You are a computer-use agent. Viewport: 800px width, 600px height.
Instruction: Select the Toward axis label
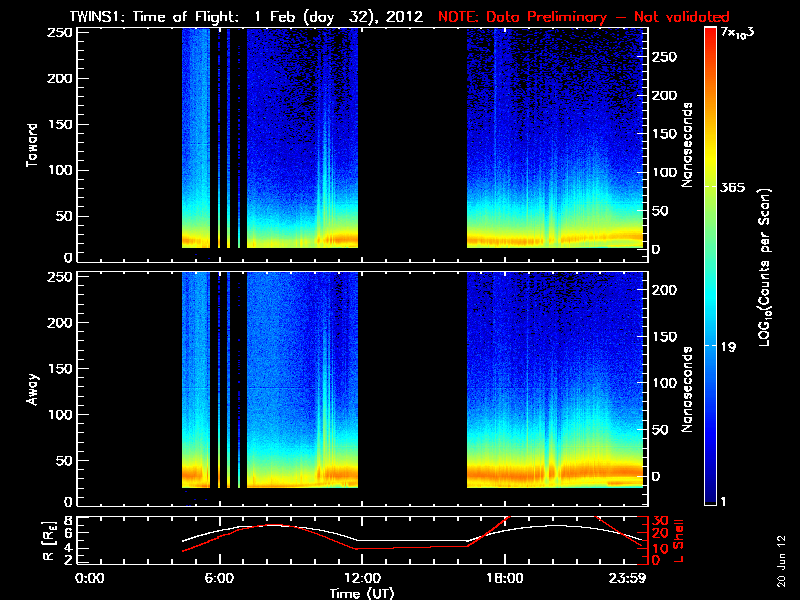(x=33, y=145)
